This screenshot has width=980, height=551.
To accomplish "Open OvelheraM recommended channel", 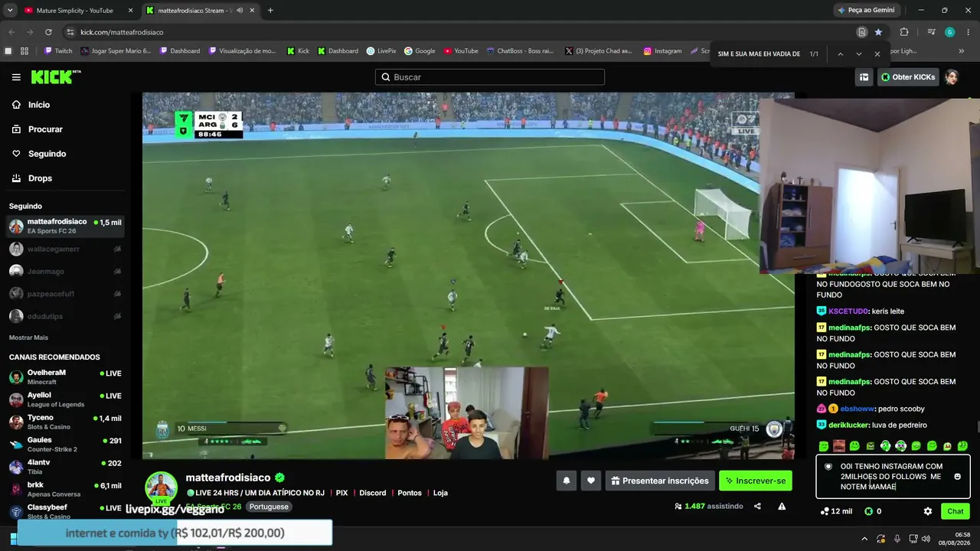I will pos(65,377).
